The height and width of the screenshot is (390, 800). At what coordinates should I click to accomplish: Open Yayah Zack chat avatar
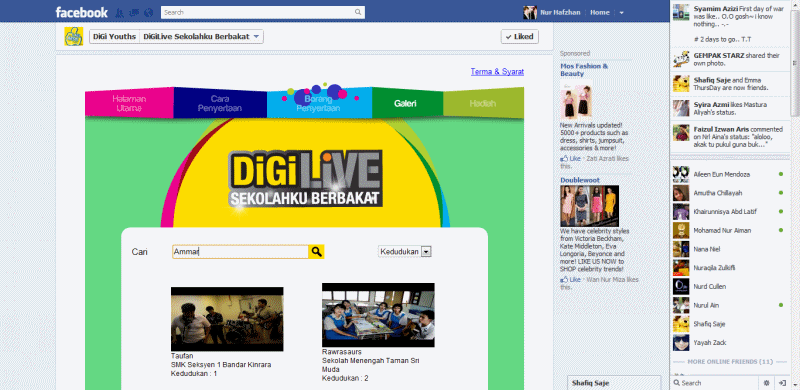681,342
